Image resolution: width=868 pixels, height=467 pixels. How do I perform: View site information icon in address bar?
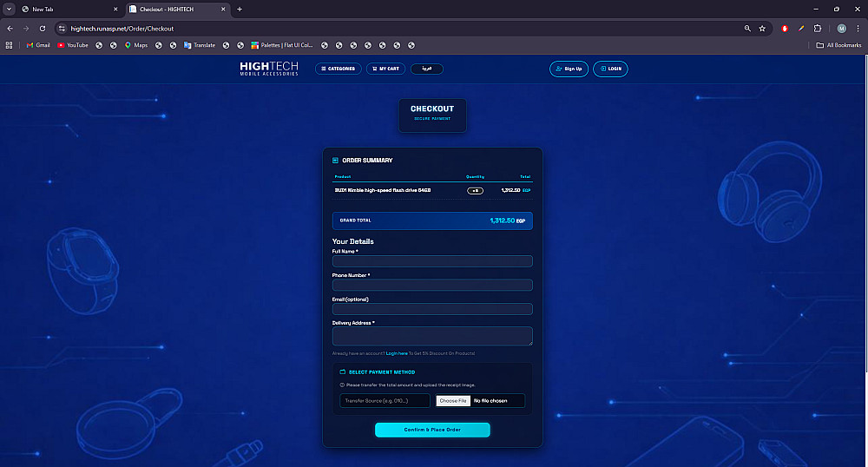coord(62,29)
